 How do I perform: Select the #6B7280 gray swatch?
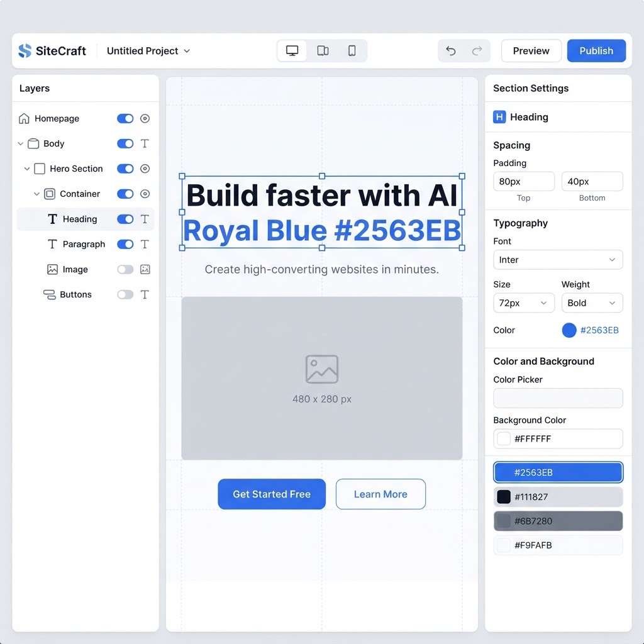click(x=558, y=521)
